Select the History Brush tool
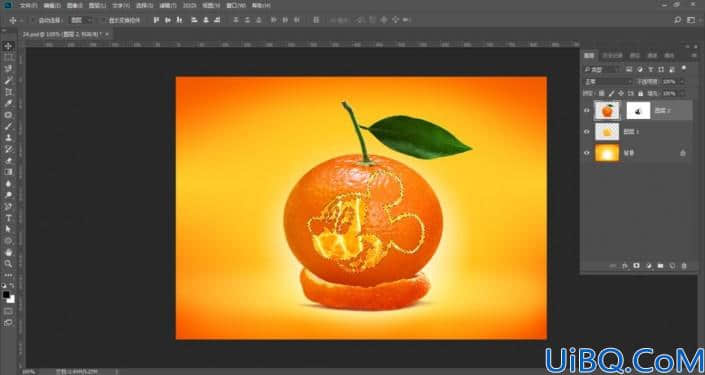 pos(9,149)
